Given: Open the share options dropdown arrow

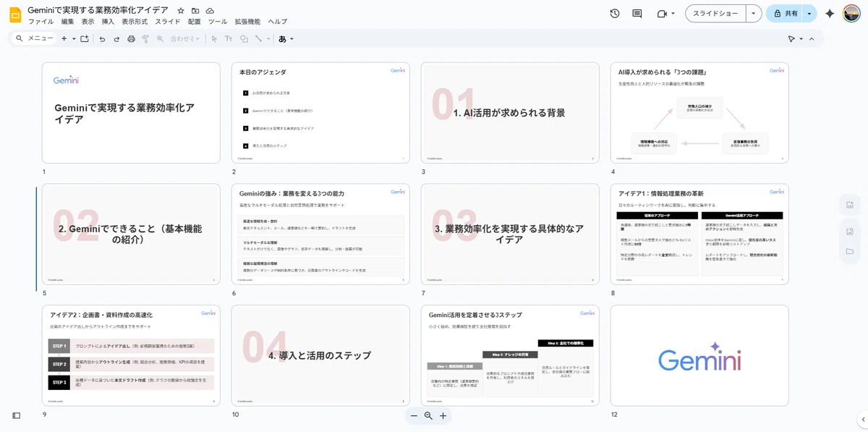Looking at the screenshot, I should [809, 14].
